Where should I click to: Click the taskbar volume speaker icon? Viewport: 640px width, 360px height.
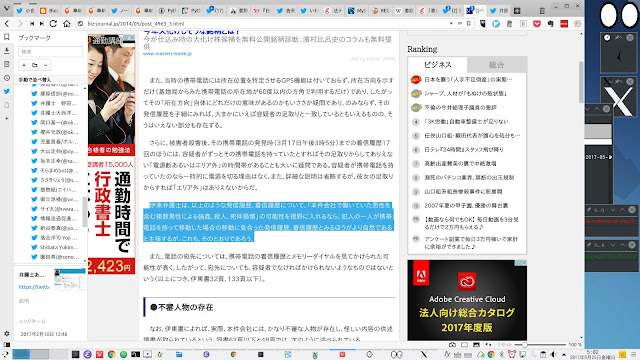pos(553,354)
